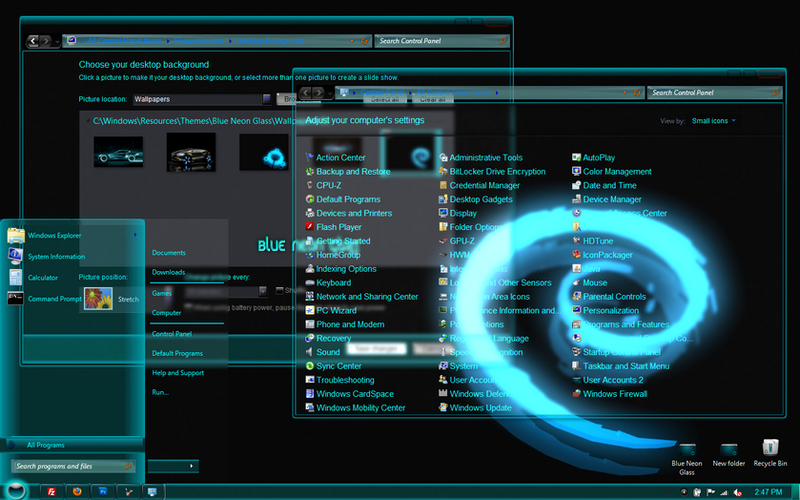Launch Calculator from Start menu
The width and height of the screenshot is (800, 500).
[43, 278]
